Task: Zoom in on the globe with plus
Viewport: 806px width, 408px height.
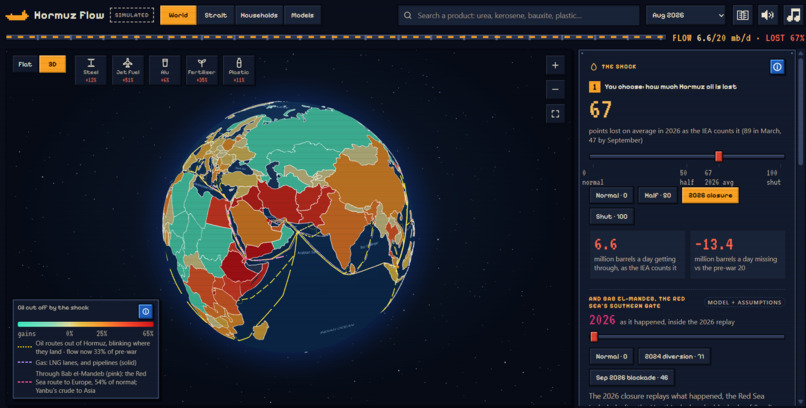Action: 555,65
